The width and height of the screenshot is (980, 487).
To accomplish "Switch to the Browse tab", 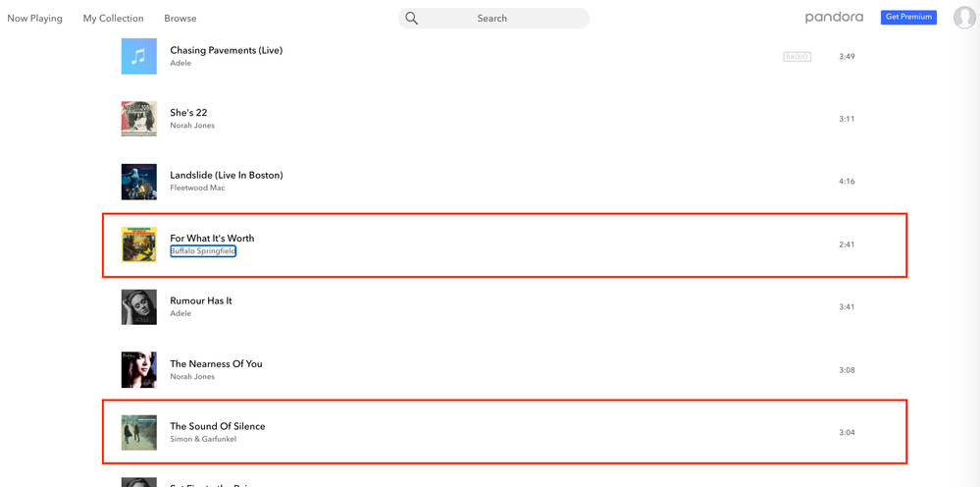I will pyautogui.click(x=181, y=19).
